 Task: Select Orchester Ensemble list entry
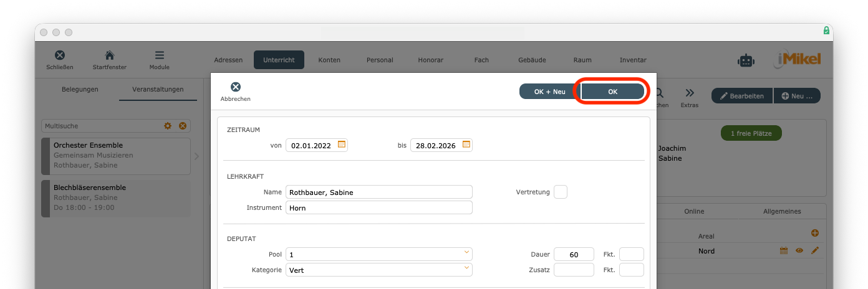point(116,156)
